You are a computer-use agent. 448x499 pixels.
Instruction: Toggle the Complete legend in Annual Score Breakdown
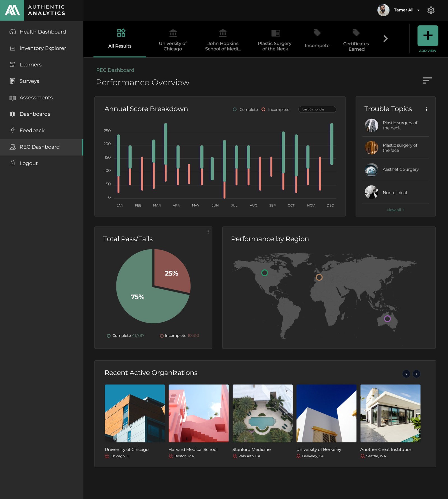pyautogui.click(x=245, y=109)
